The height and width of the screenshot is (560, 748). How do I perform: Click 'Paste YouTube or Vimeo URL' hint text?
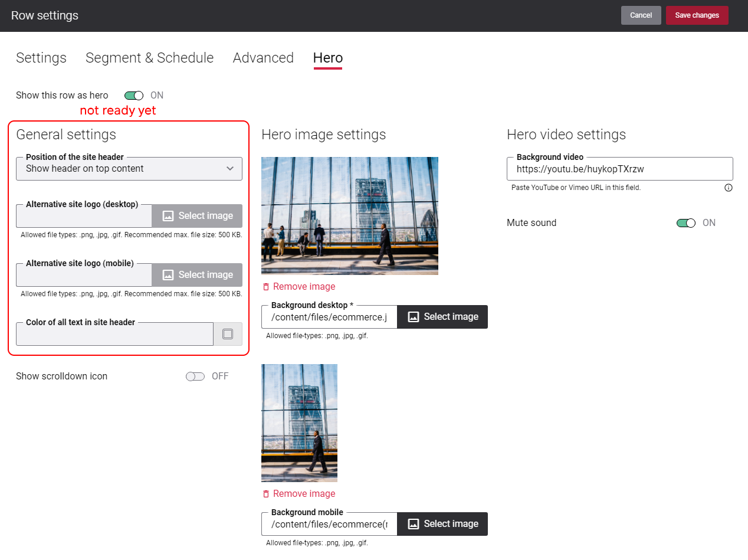point(576,188)
